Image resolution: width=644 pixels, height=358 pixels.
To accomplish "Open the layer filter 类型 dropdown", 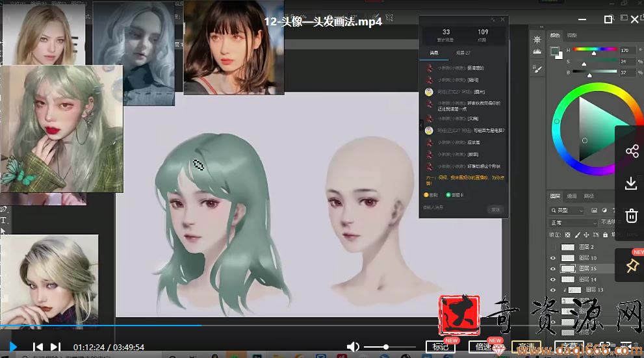I will [x=567, y=211].
